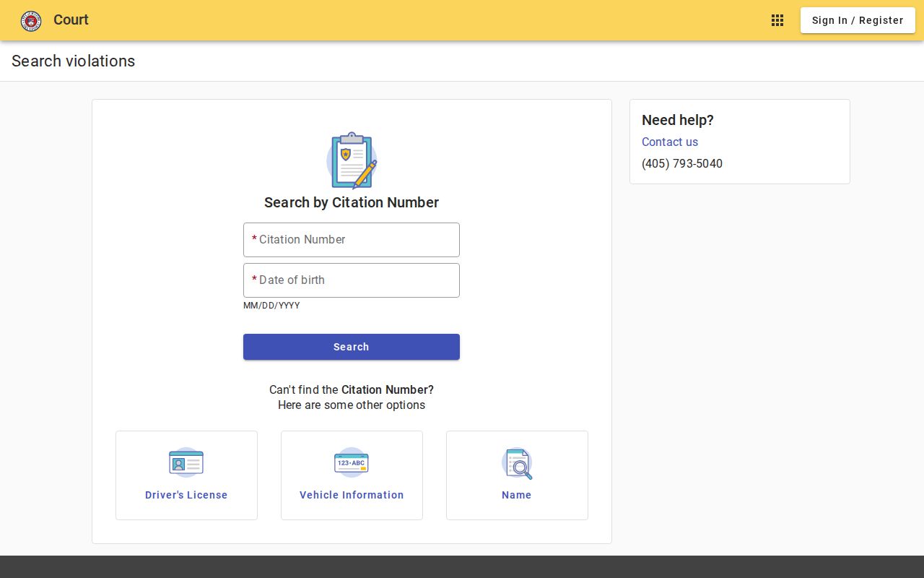Click the citation clipboard icon
Viewport: 924px width, 578px height.
tap(352, 160)
